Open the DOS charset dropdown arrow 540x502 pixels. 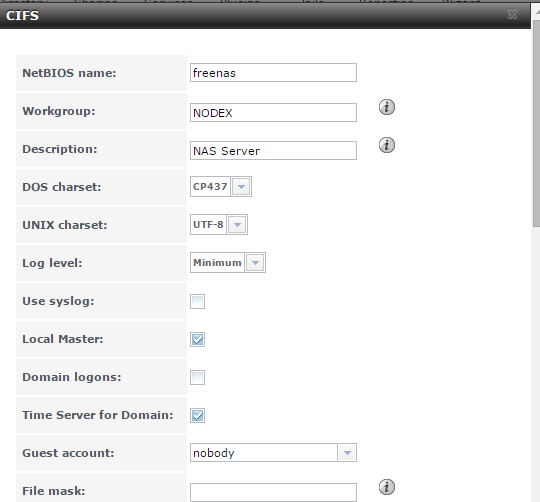pyautogui.click(x=241, y=187)
